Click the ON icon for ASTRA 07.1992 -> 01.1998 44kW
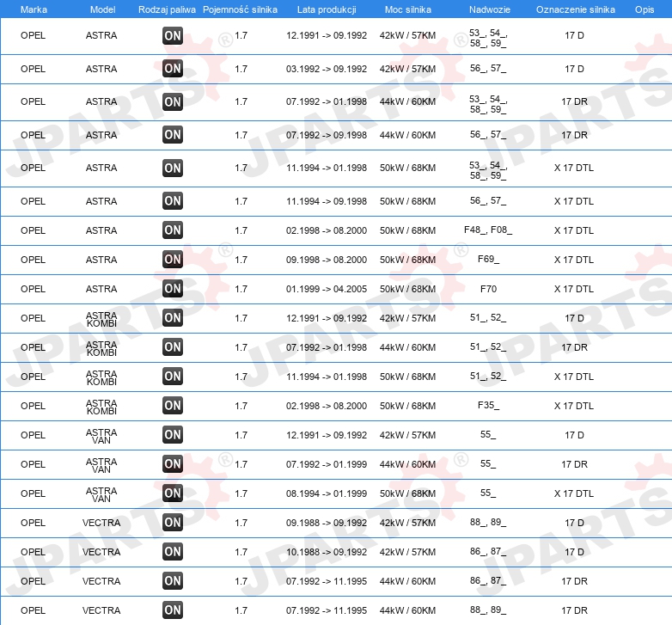This screenshot has height=625, width=672. (173, 101)
